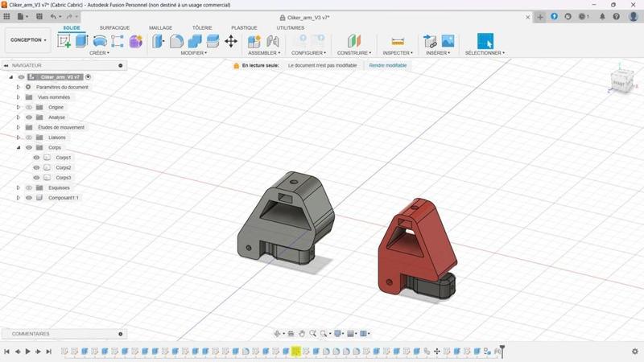Activate the Move/Copy arrows tool
The height and width of the screenshot is (362, 644).
pyautogui.click(x=231, y=41)
